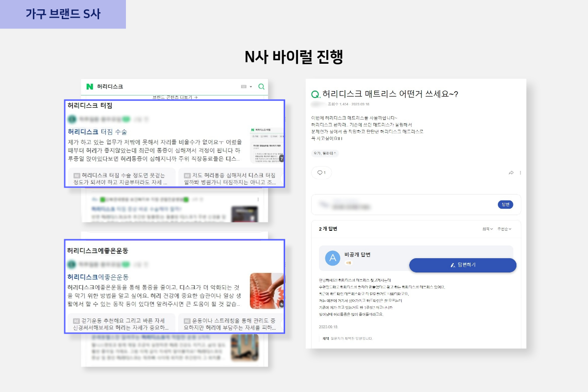
Task: Click the orange badge under 비공개 답변
Action: [349, 263]
